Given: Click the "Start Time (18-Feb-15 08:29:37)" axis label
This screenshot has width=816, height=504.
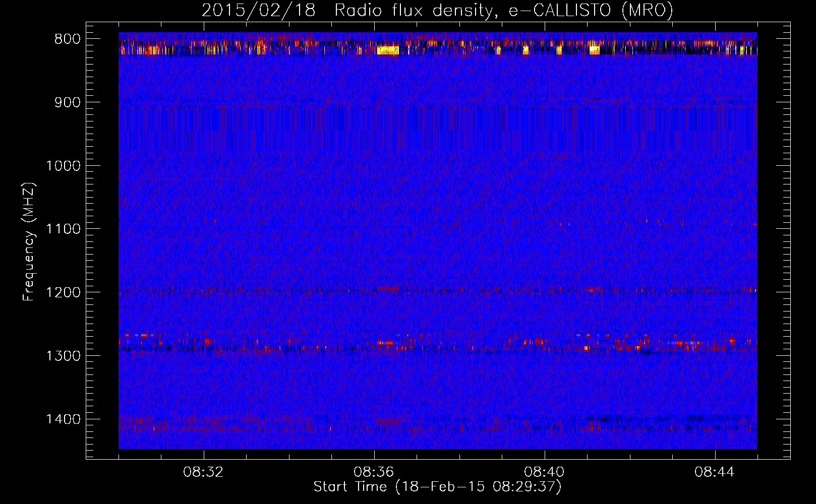Looking at the screenshot, I should click(437, 487).
